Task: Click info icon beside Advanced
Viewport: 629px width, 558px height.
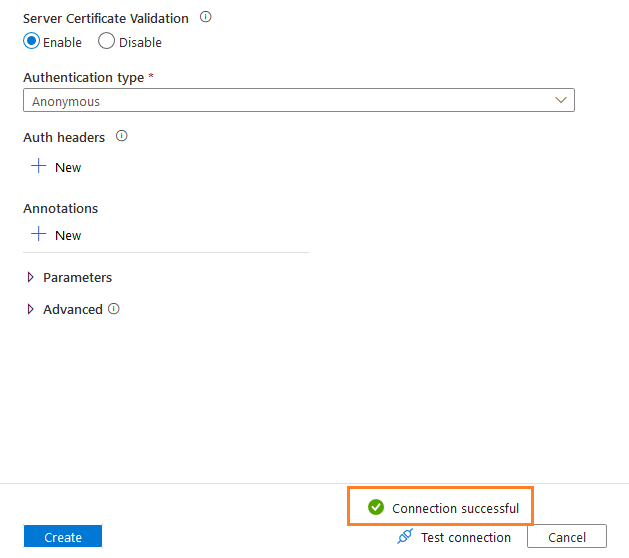Action: [114, 309]
